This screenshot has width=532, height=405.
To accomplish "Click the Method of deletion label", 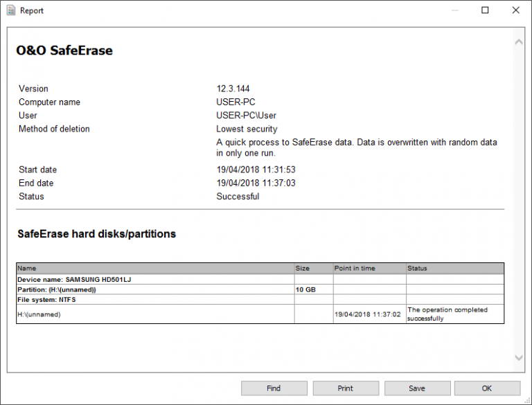I will coord(54,129).
